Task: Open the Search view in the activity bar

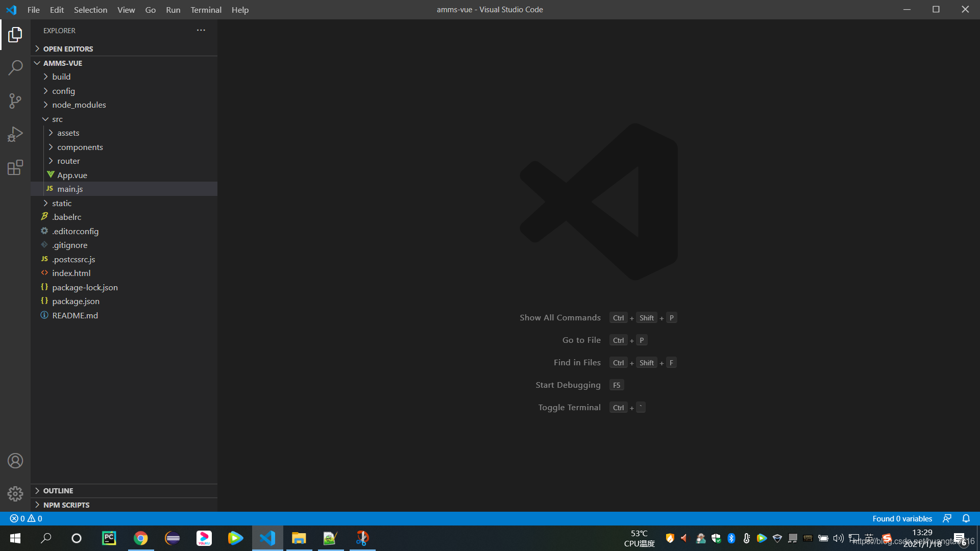Action: tap(15, 67)
